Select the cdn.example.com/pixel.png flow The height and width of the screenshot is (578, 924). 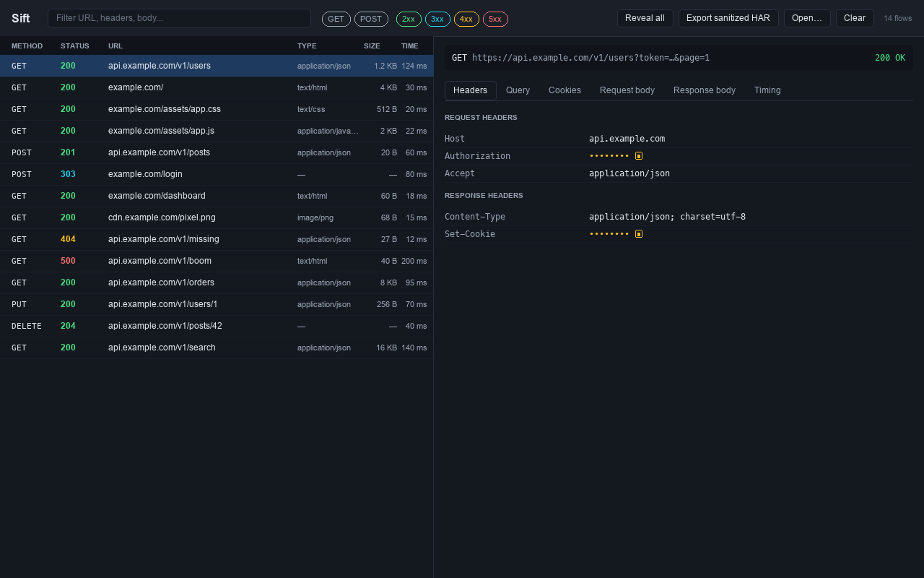217,217
